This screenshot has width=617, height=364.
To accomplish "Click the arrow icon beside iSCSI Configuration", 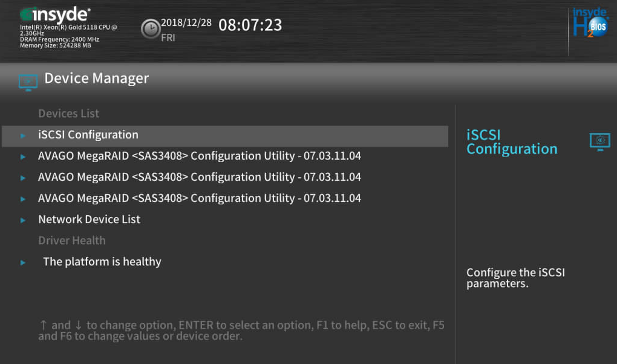I will (23, 136).
